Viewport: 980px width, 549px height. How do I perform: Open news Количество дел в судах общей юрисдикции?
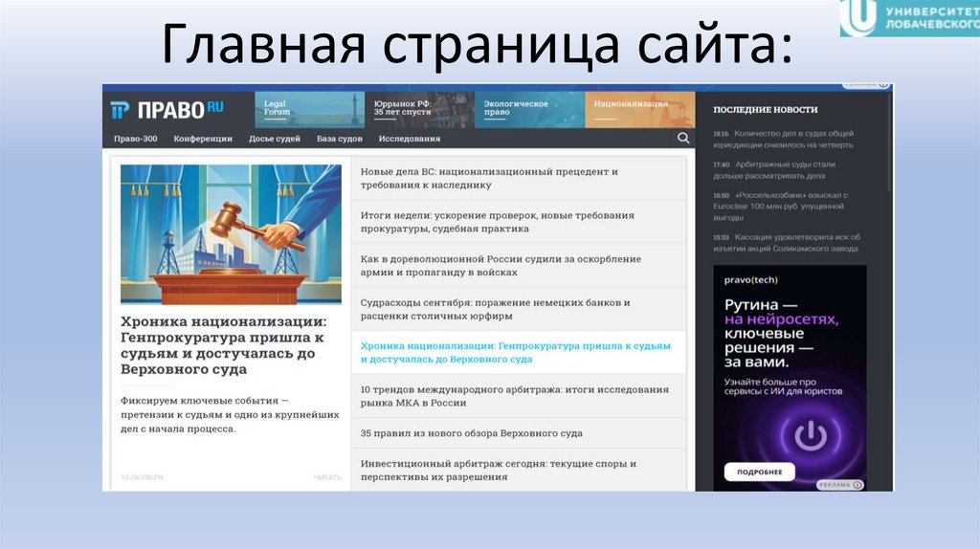click(x=784, y=139)
